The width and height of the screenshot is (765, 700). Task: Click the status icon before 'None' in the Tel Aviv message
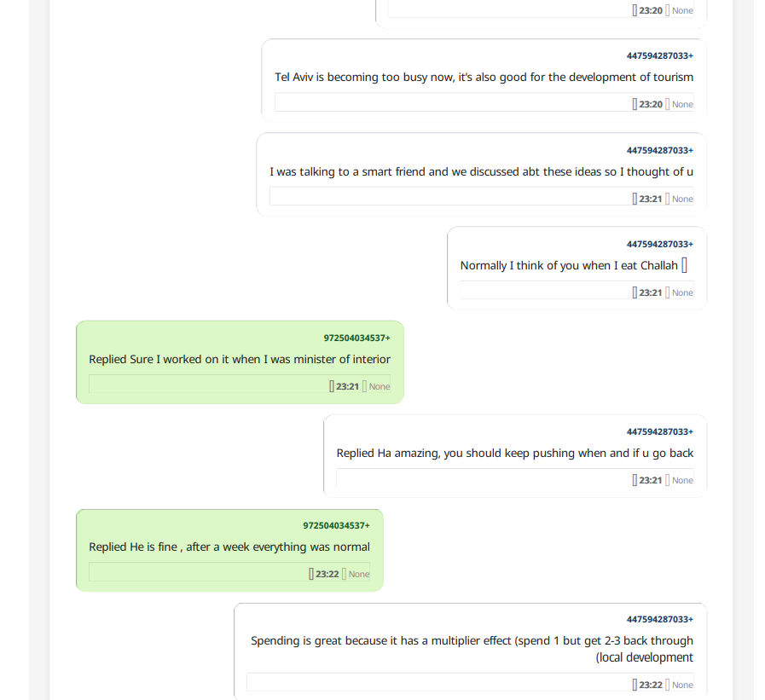[x=668, y=104]
